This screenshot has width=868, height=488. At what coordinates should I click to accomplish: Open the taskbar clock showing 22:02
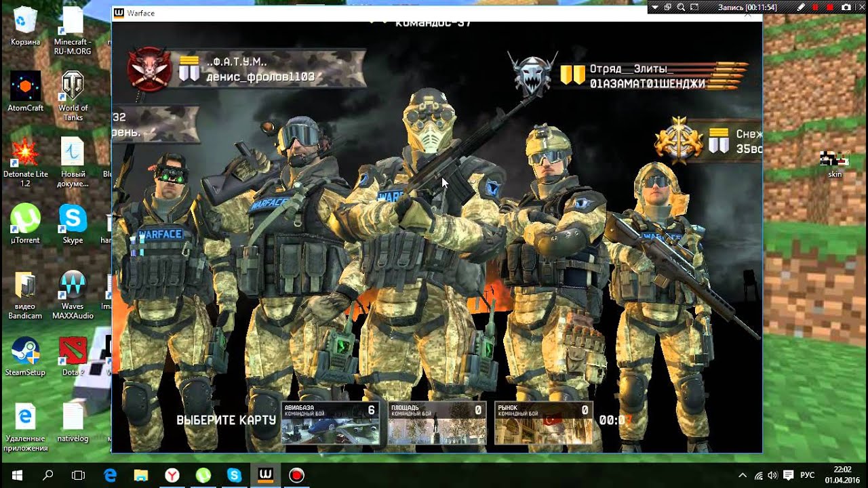coord(842,475)
